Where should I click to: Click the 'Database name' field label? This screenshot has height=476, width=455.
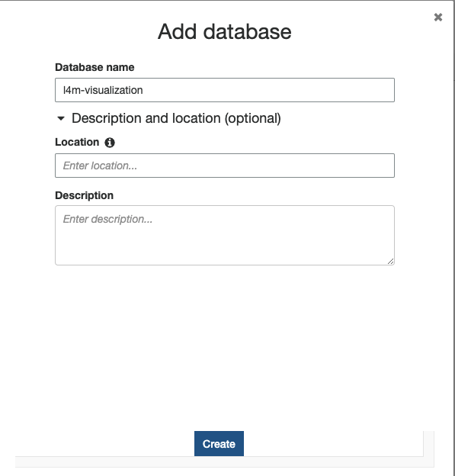coord(95,67)
